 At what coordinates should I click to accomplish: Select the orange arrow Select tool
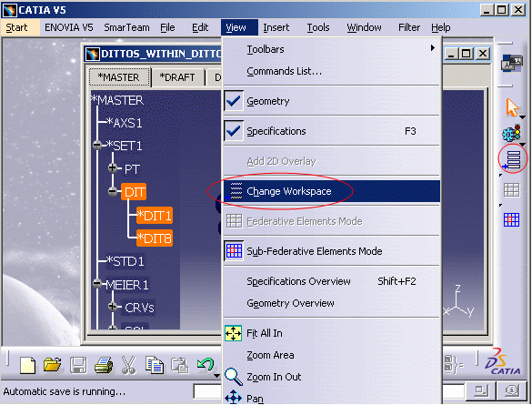tap(512, 107)
